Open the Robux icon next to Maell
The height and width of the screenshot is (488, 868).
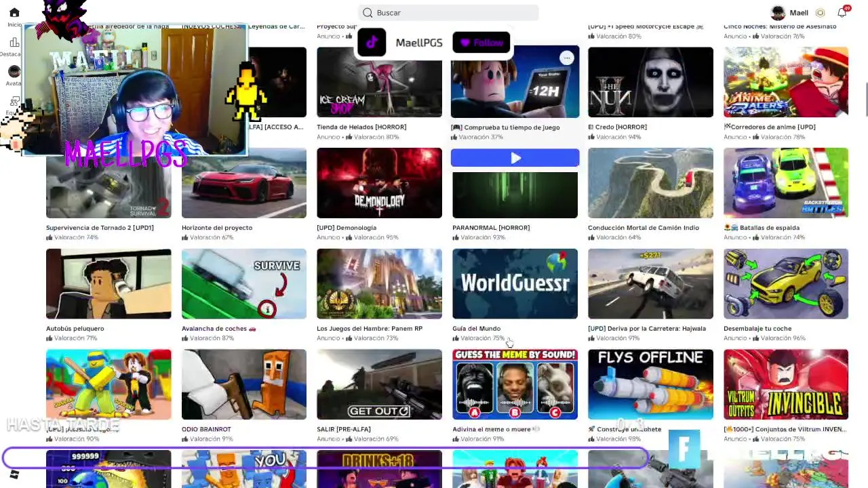pos(820,13)
